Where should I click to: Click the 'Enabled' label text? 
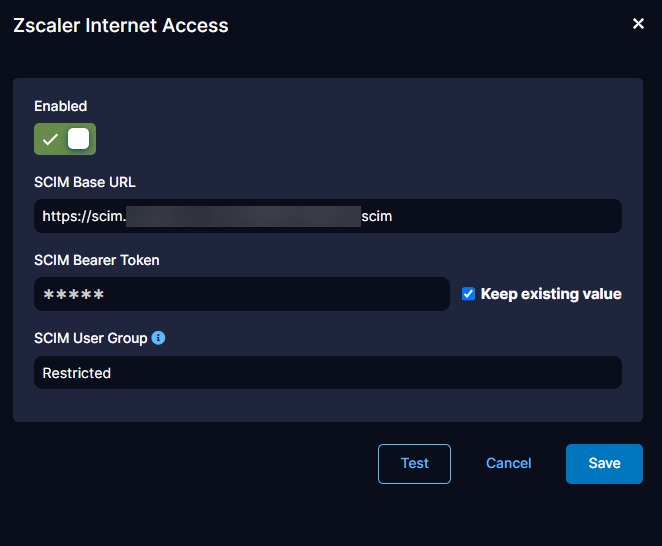(x=61, y=106)
